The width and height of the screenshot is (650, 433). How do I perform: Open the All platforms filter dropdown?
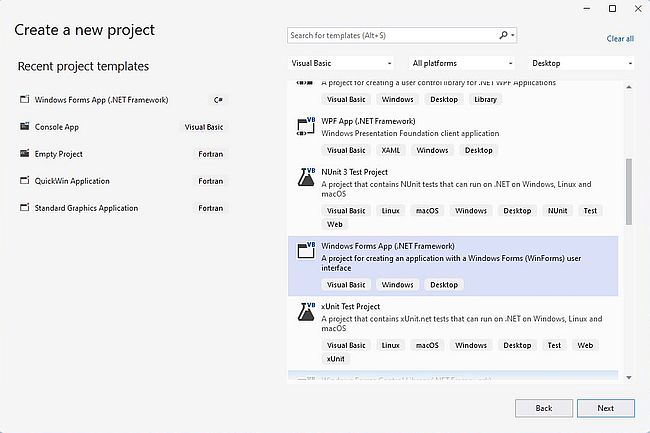(462, 63)
